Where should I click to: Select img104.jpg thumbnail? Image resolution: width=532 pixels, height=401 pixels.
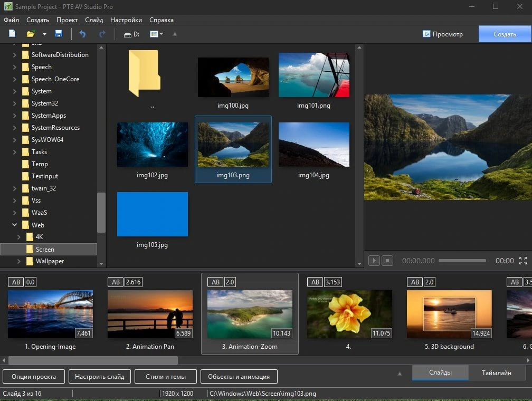[314, 145]
